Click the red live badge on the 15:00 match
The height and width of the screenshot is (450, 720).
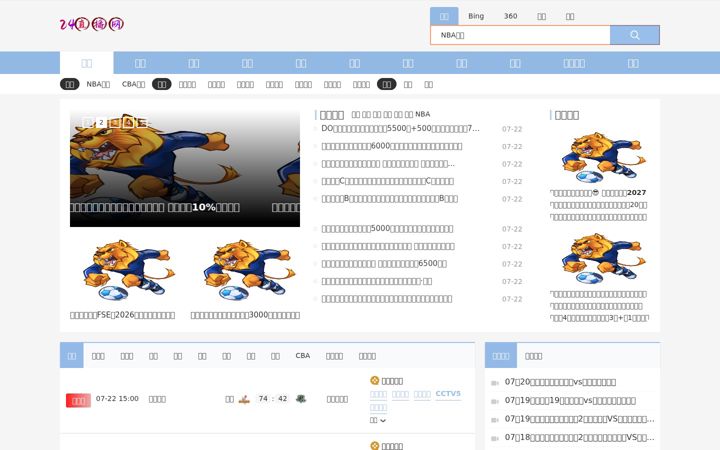pos(79,400)
